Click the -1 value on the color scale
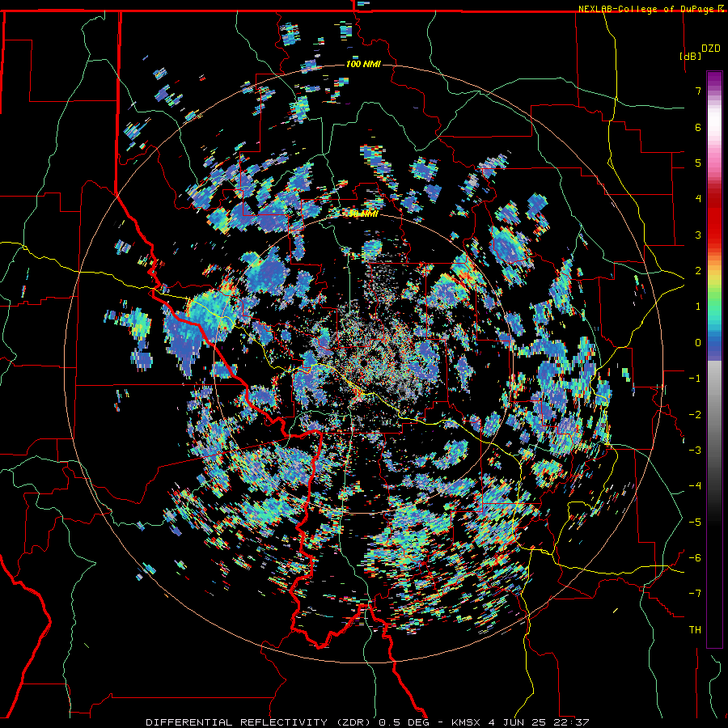Viewport: 728px width, 728px height. click(695, 379)
